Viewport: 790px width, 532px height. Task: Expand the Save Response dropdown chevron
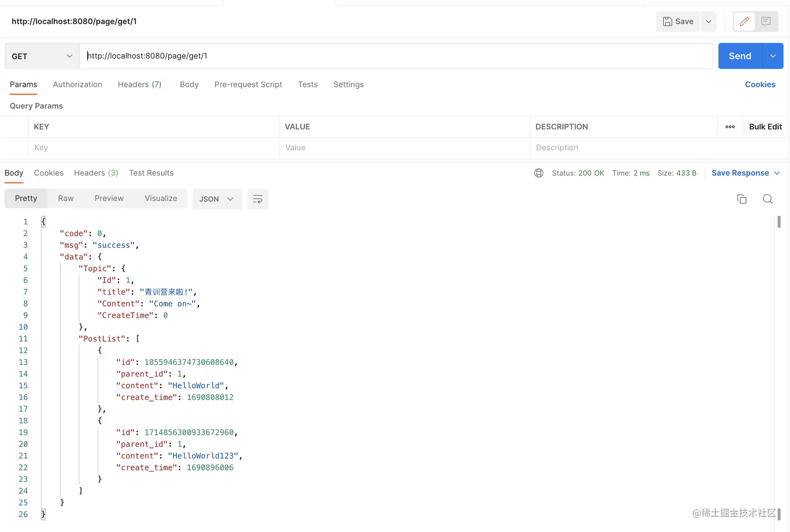coord(777,173)
